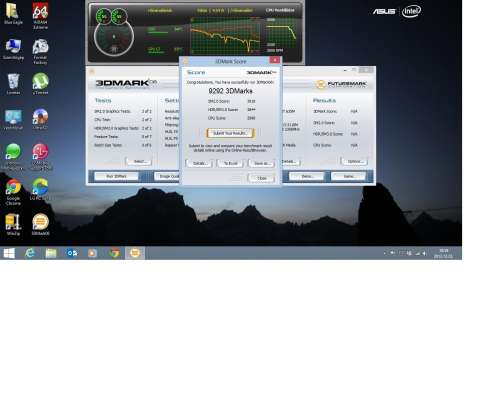500x406 pixels.
Task: Click the 9292 3DMarks score text
Action: (x=230, y=91)
